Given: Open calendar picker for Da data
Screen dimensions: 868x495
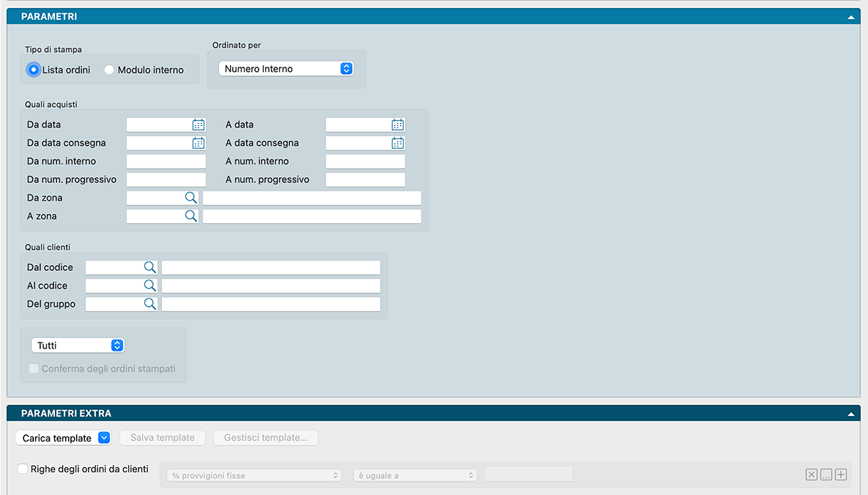Looking at the screenshot, I should [199, 125].
